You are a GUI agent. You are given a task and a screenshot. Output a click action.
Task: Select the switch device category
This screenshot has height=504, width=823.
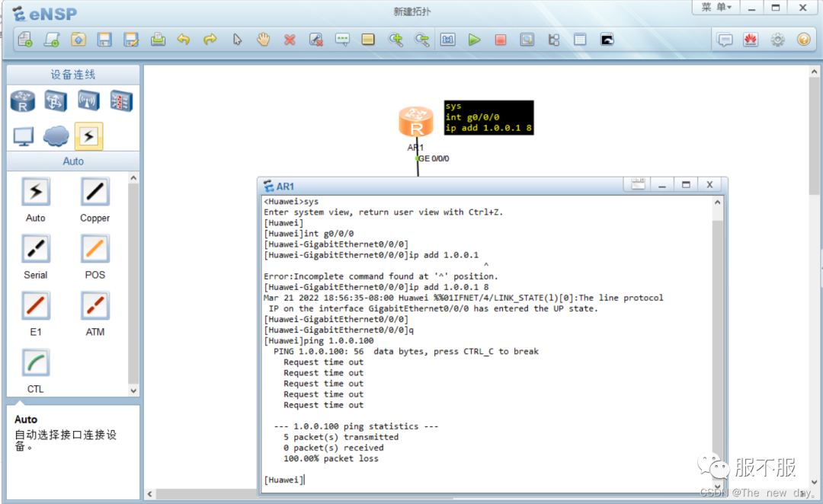56,101
